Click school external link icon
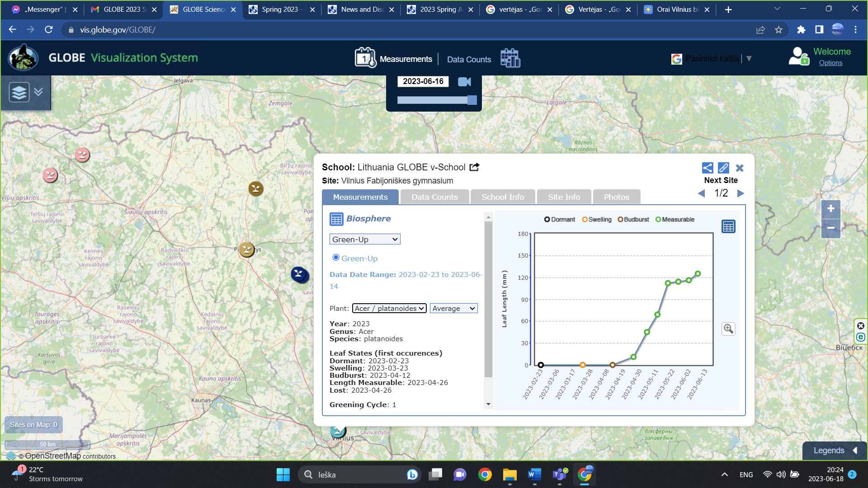The height and width of the screenshot is (488, 868). tap(474, 167)
